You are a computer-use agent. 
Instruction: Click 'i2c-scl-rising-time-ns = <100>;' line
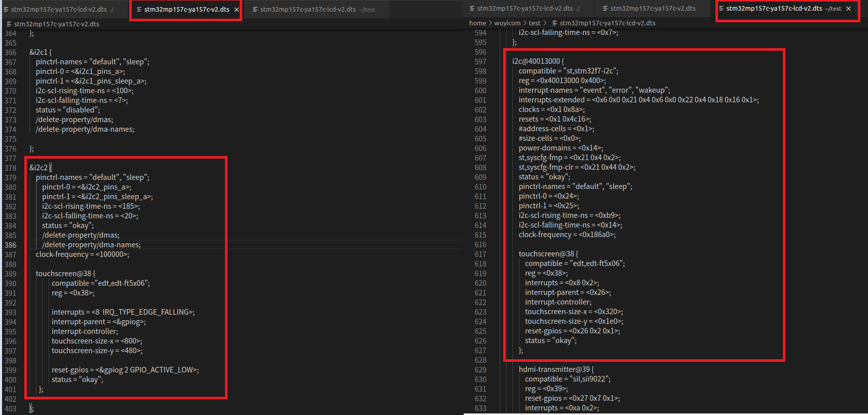pos(85,91)
